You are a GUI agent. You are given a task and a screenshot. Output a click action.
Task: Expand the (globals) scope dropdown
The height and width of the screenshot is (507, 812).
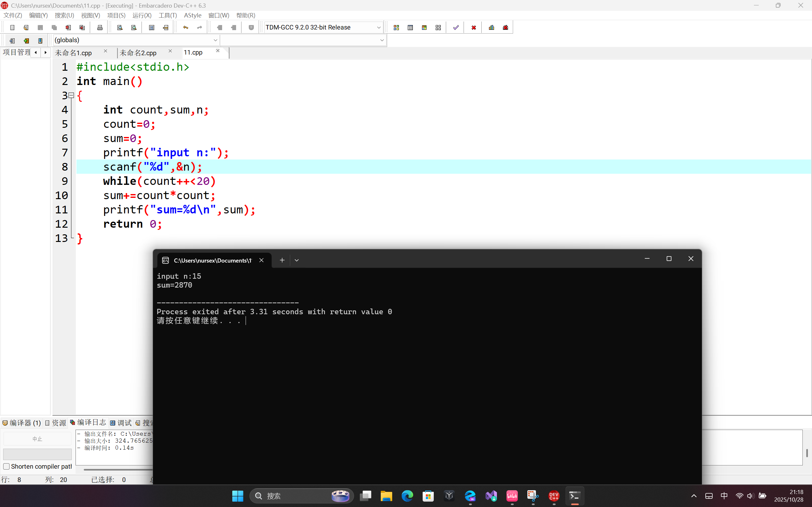coord(215,40)
